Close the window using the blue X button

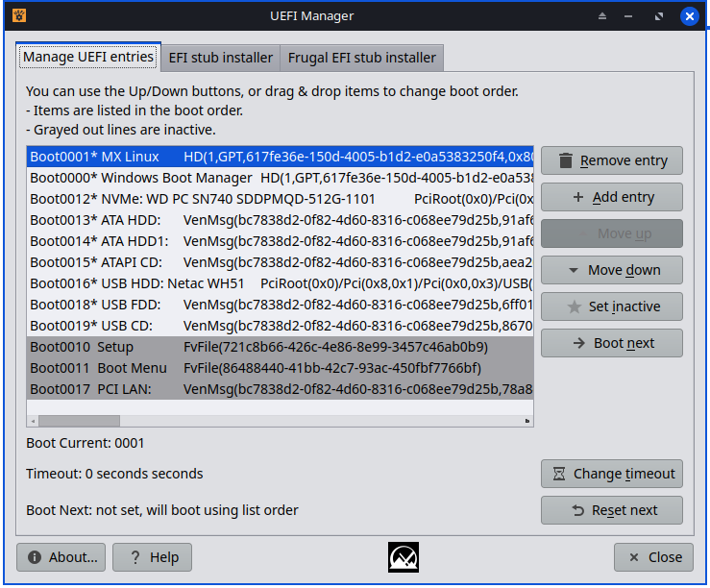click(x=689, y=16)
